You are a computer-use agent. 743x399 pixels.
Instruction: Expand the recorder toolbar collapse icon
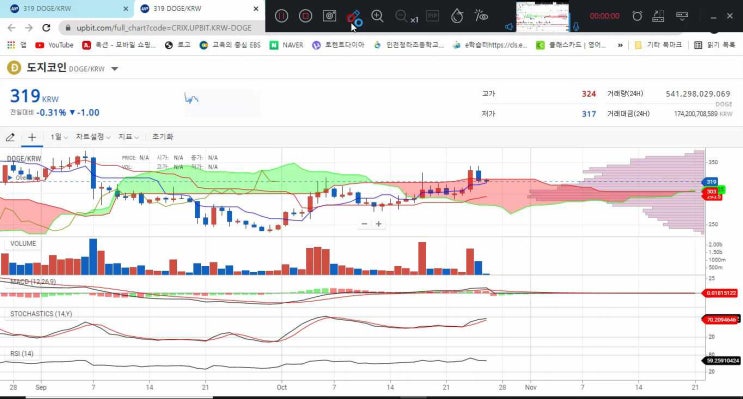[682, 16]
